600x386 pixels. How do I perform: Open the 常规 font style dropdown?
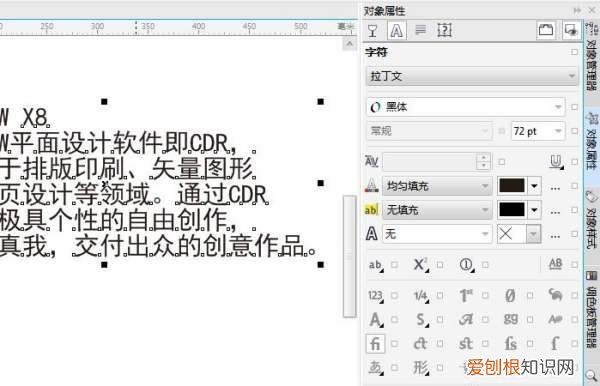[x=429, y=131]
